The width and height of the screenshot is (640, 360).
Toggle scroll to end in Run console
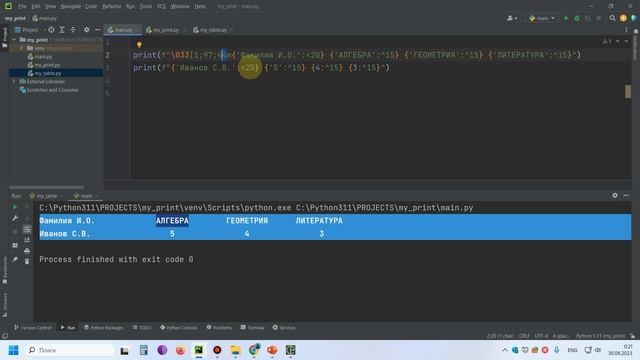point(27,240)
